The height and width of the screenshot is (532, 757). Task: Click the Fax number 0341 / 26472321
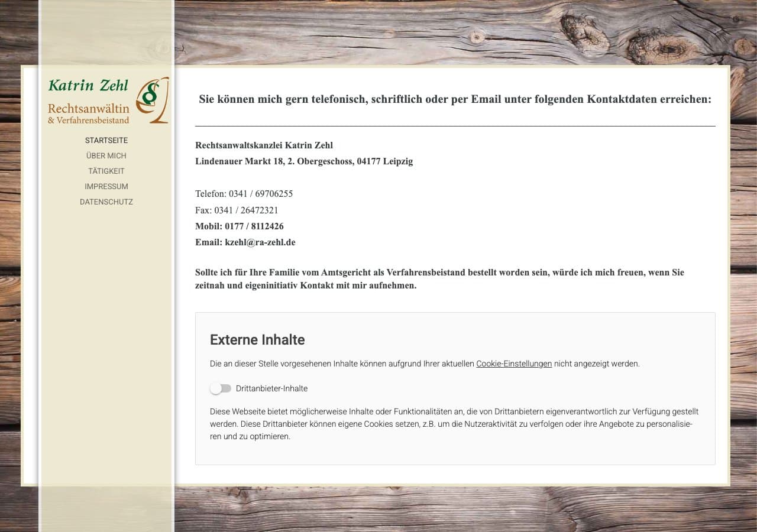click(x=246, y=210)
